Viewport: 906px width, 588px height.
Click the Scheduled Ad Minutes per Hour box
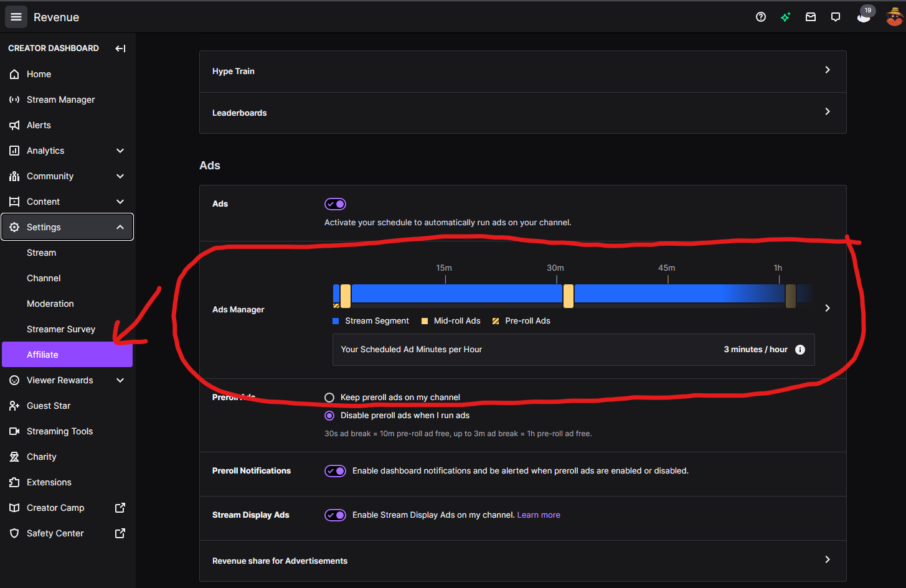pos(573,350)
